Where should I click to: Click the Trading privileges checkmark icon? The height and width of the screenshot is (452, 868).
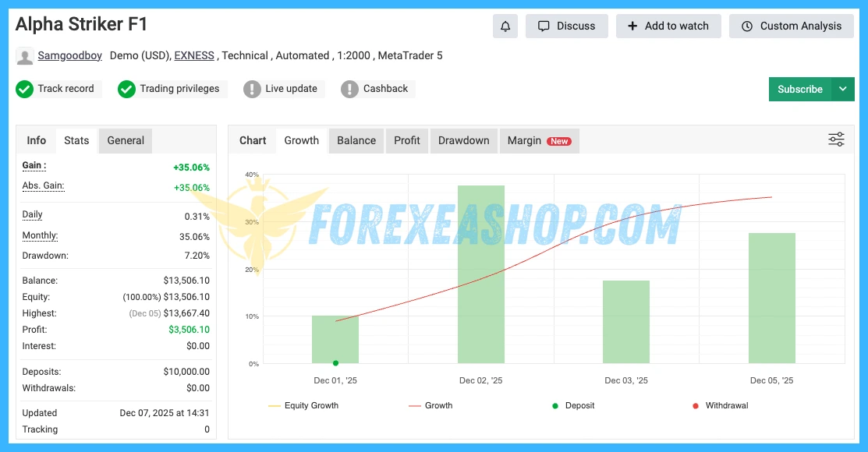tap(126, 89)
